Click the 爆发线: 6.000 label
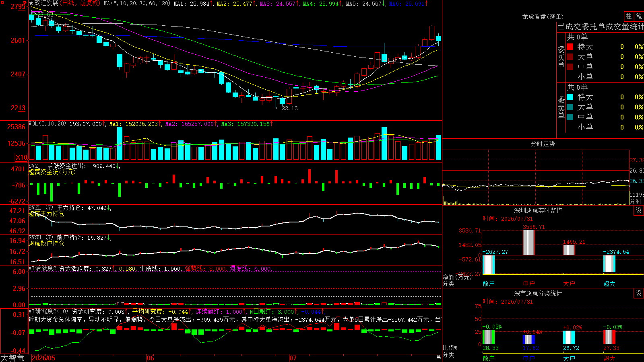Screen dimensions: 644x362 [x=251, y=268]
